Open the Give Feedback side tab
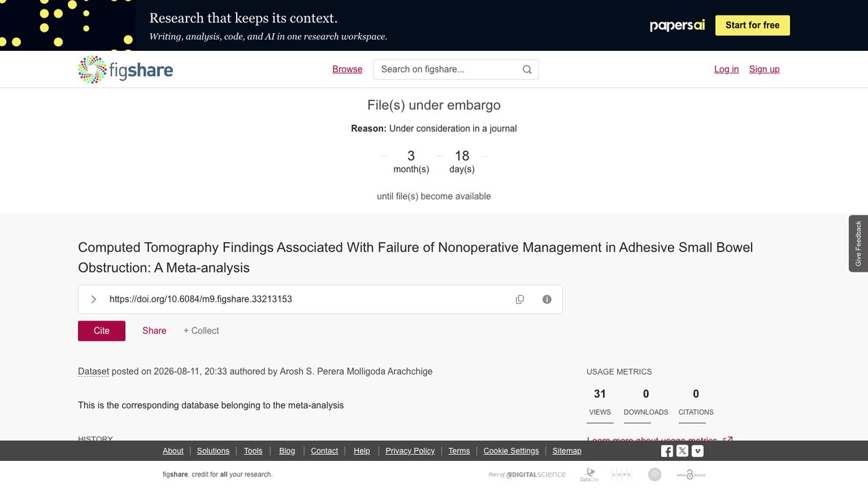This screenshot has width=868, height=488. tap(859, 243)
